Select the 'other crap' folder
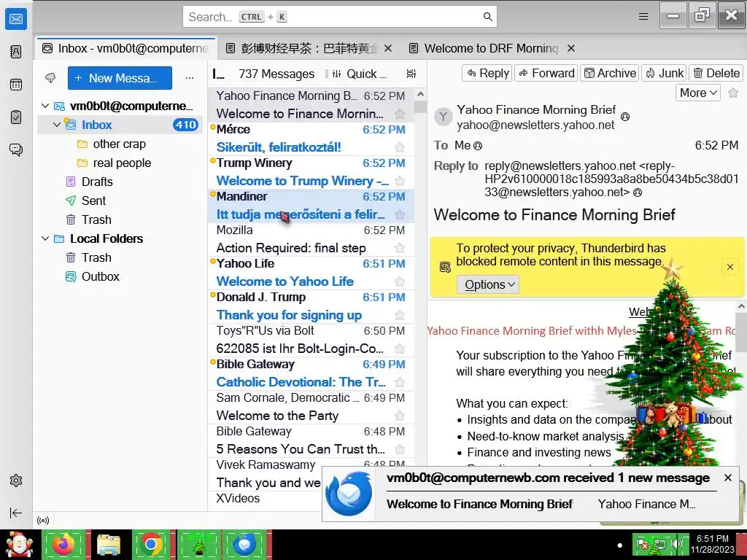Image resolution: width=747 pixels, height=560 pixels. point(119,144)
